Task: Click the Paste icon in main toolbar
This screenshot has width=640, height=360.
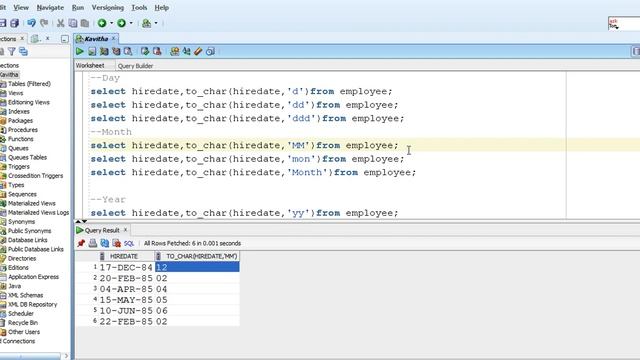Action: (85, 23)
